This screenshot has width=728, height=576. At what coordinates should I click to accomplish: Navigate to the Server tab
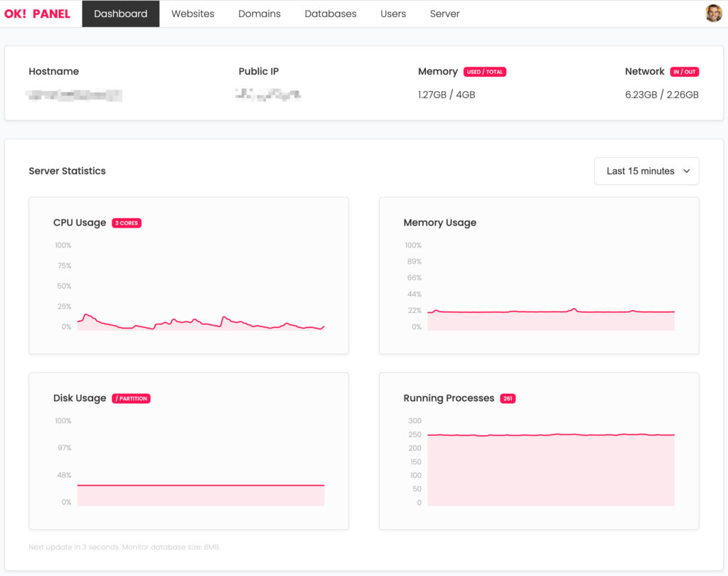point(445,14)
